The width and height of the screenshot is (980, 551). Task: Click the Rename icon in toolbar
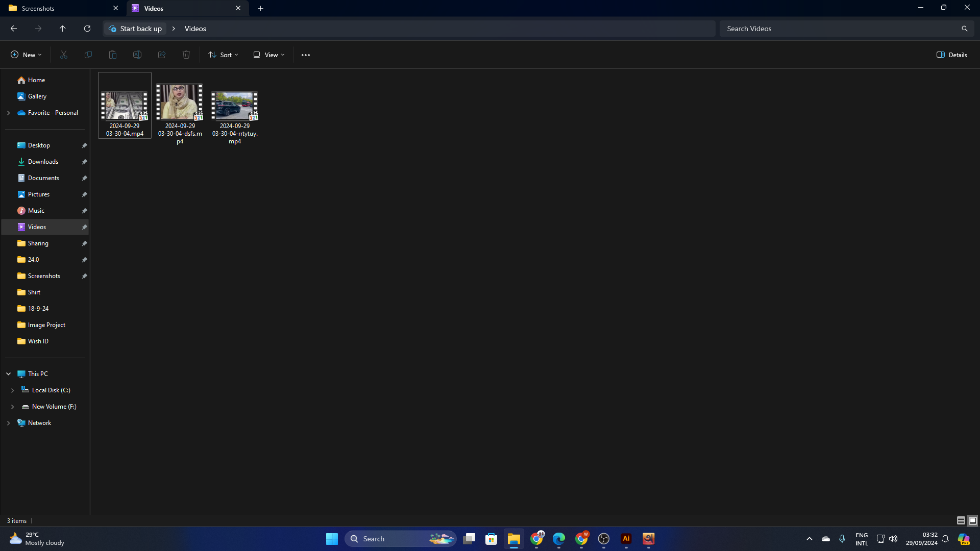click(137, 55)
